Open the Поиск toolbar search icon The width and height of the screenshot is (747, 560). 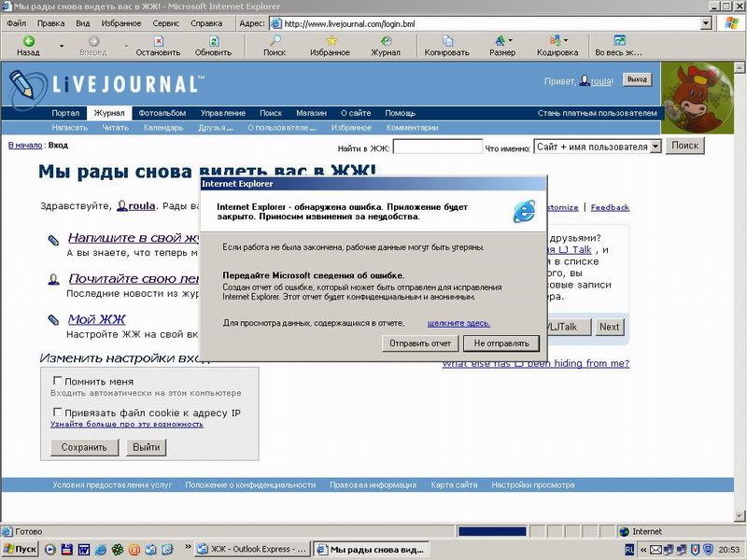tap(275, 41)
